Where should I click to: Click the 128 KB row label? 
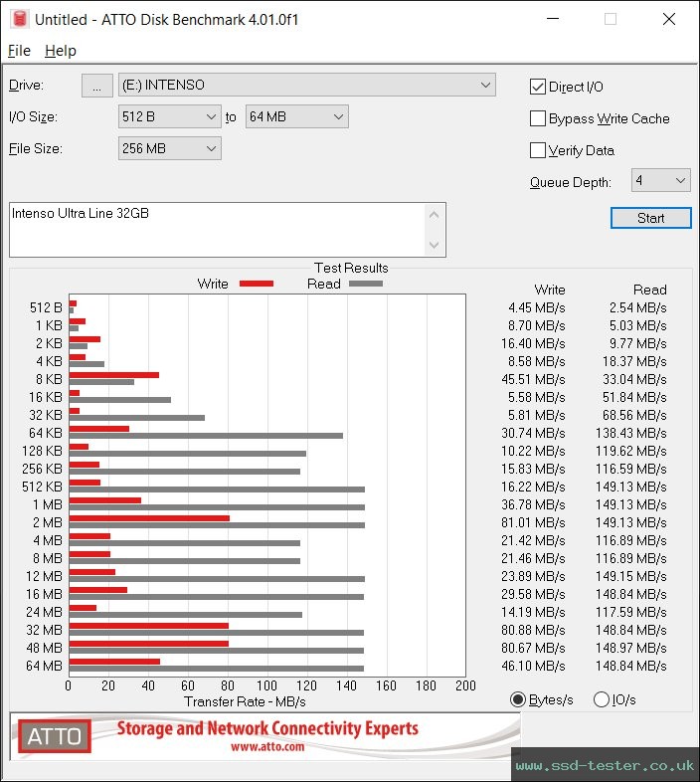pos(43,451)
